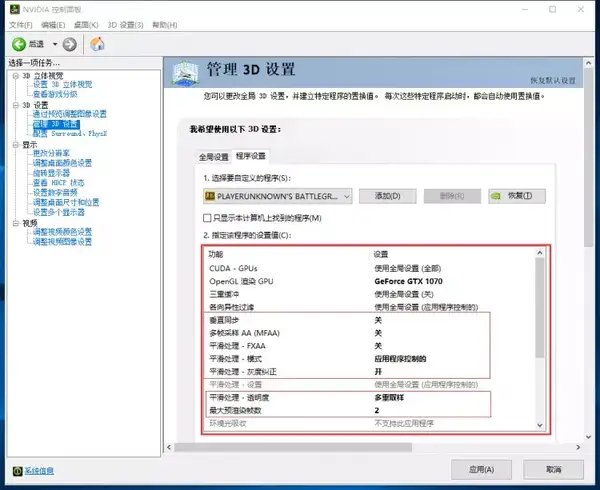Open the PLAYERUNKNOWN'S BATTLEGROUNDS program dropdown
Image resolution: width=600 pixels, height=490 pixels.
[x=346, y=196]
